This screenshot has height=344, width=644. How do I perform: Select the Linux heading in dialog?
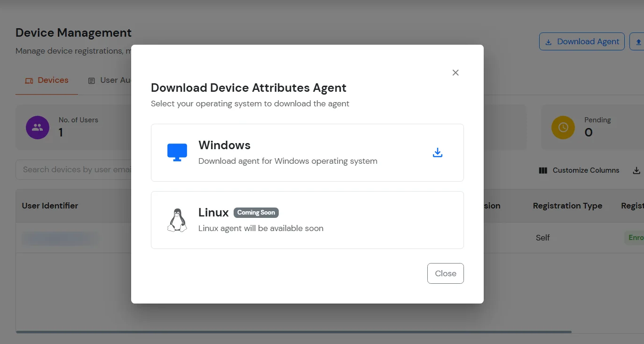coord(213,213)
